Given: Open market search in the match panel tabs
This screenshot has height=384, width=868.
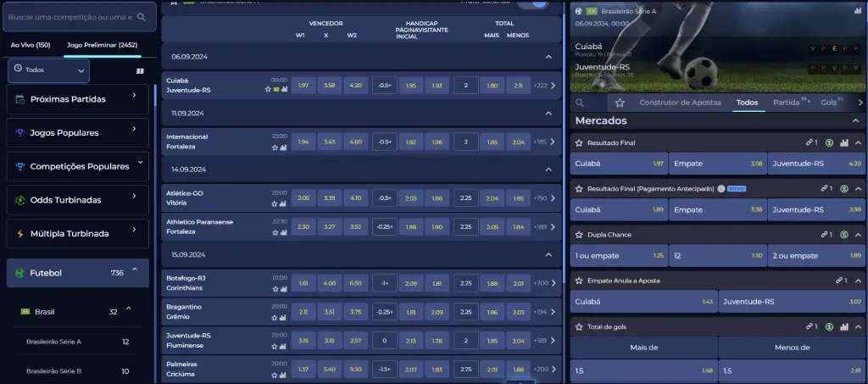Looking at the screenshot, I should [x=580, y=103].
